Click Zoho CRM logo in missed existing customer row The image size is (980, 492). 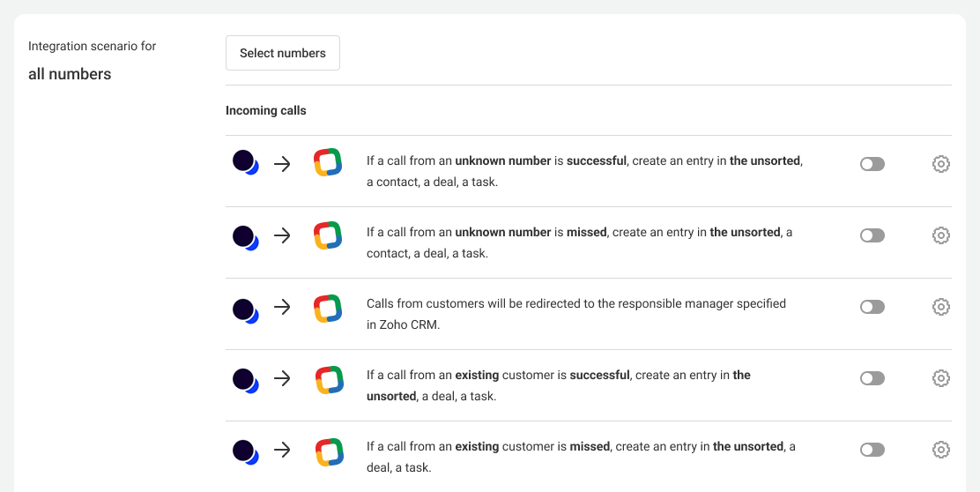(x=329, y=451)
